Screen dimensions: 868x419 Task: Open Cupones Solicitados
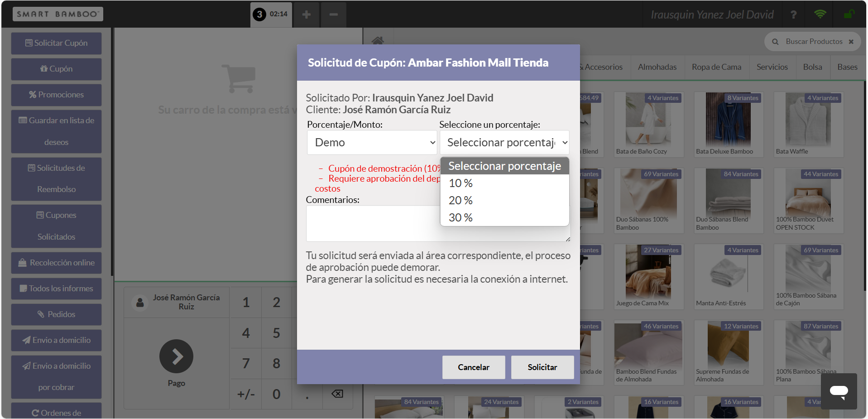click(x=56, y=226)
